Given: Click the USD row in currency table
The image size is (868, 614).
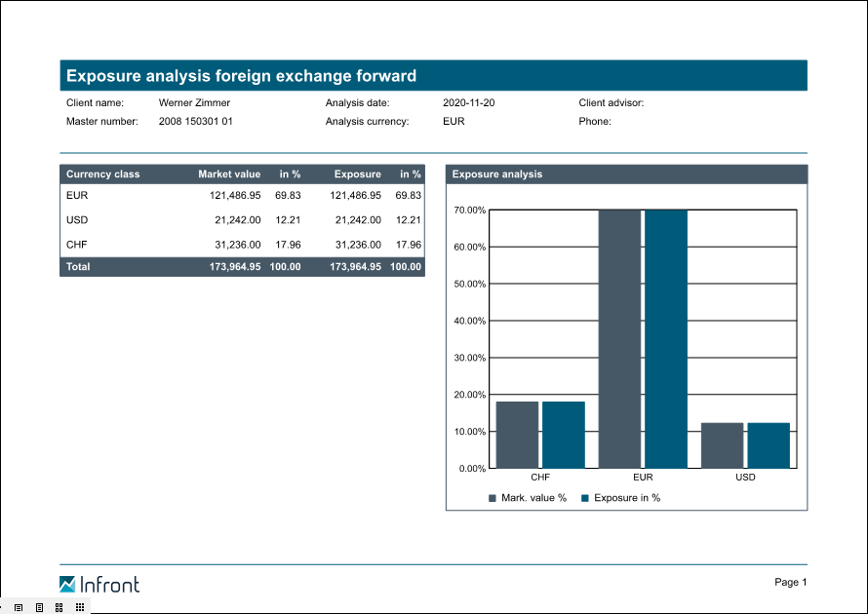Looking at the screenshot, I should point(77,220).
